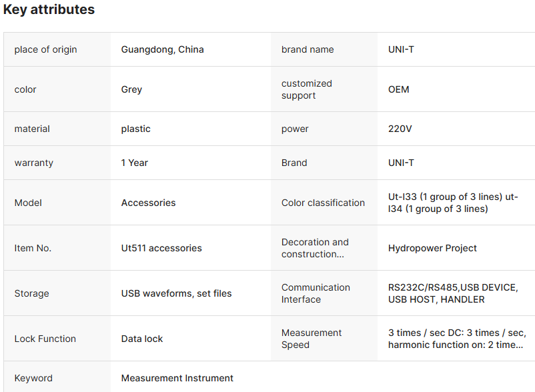The height and width of the screenshot is (392, 535).
Task: Click "USB waveforms, set files" storage value
Action: point(176,293)
